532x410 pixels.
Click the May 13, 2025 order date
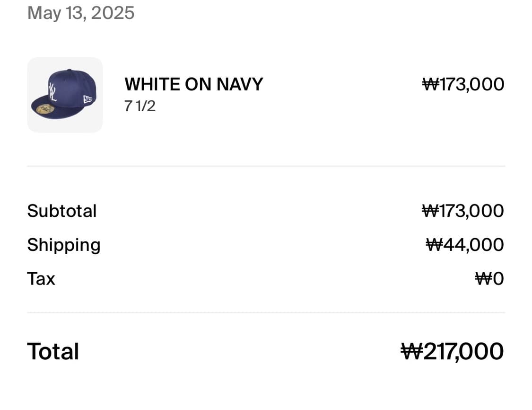[x=81, y=13]
